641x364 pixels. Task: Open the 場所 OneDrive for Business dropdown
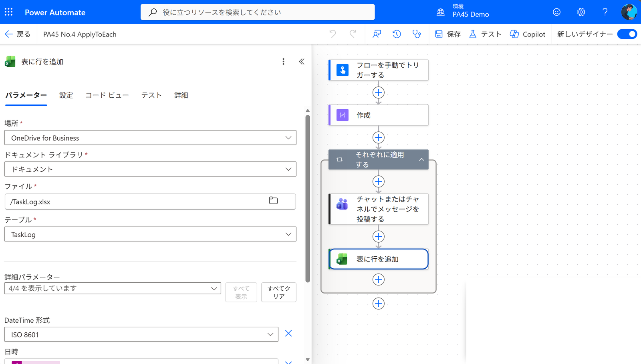coord(150,138)
